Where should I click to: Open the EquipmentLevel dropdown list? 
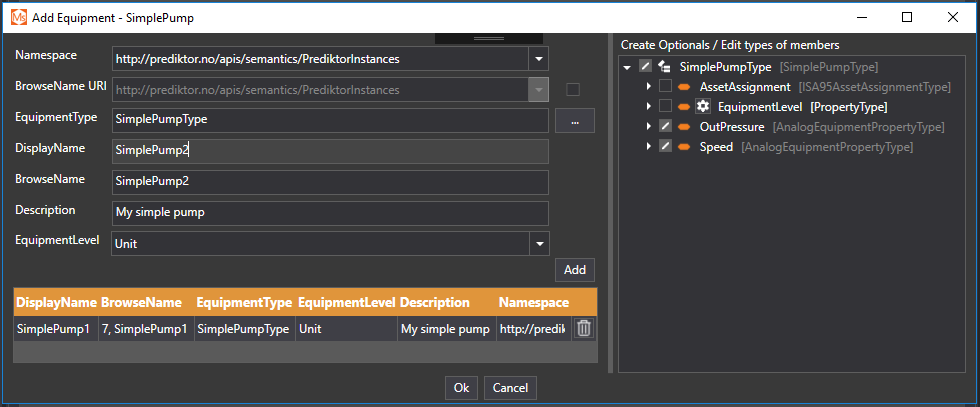click(x=539, y=243)
